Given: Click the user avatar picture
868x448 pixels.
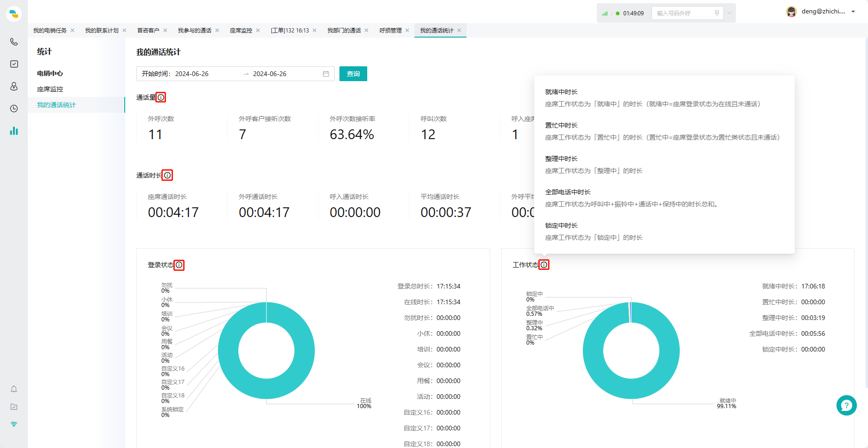Looking at the screenshot, I should pos(791,12).
